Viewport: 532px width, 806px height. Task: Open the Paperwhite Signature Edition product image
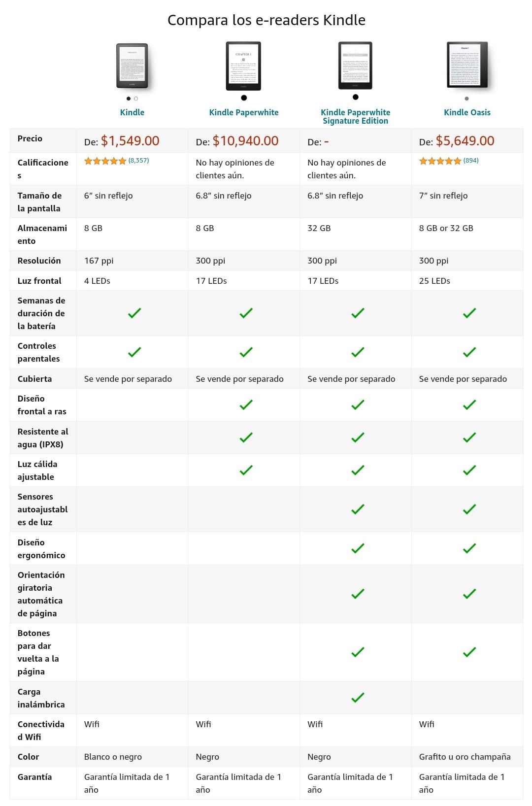coord(355,66)
